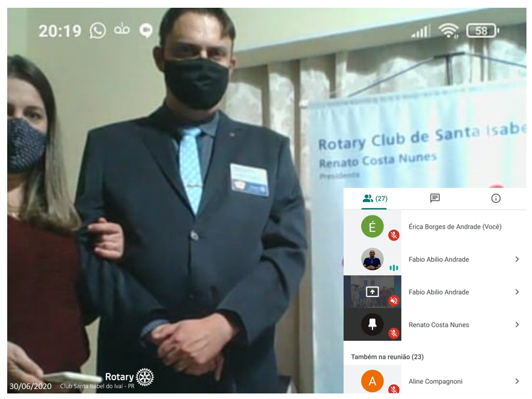Click the Rotary wheel logo

tap(145, 377)
